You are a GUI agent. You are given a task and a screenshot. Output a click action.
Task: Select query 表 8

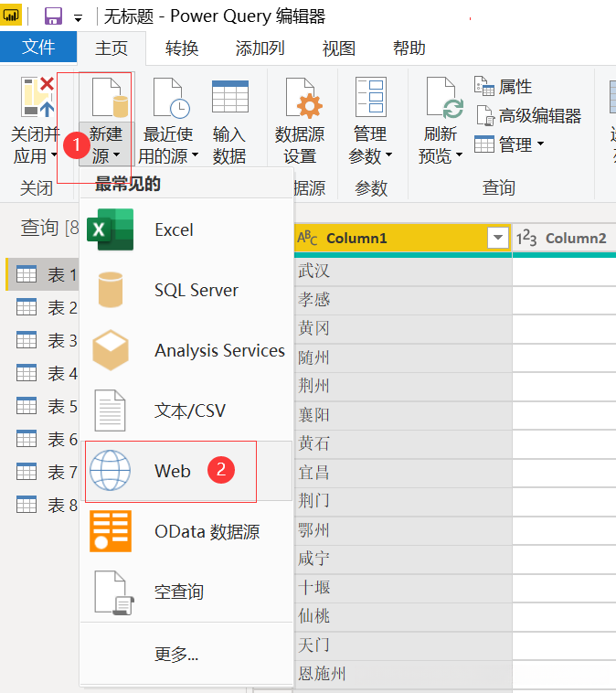pos(43,505)
